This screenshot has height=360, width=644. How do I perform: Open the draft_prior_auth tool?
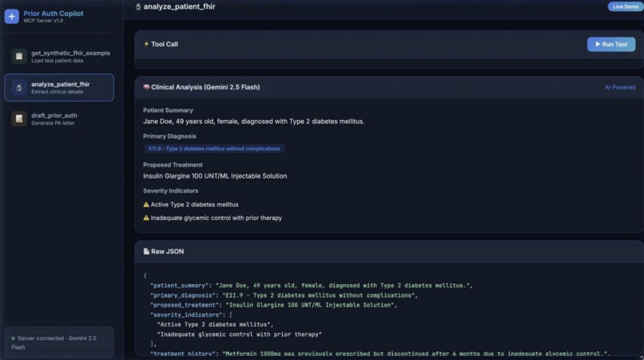59,119
